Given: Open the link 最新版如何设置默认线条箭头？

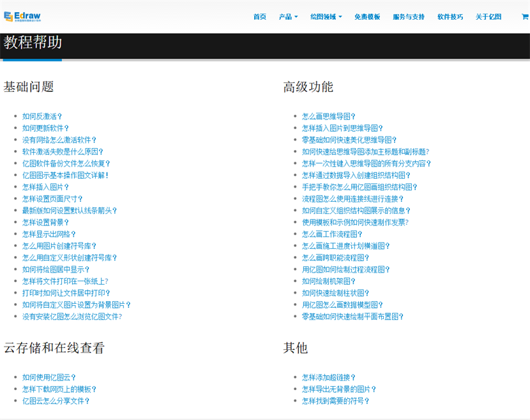Looking at the screenshot, I should tap(69, 211).
